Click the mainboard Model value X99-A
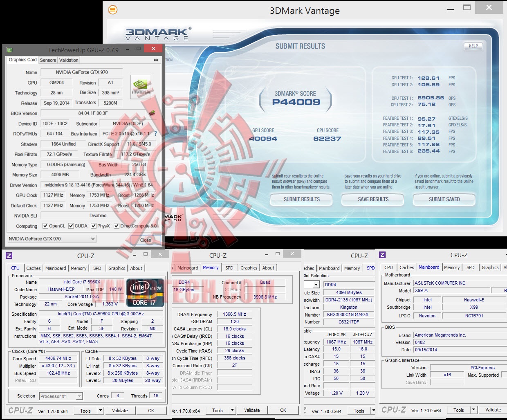The image size is (507, 420). pos(453,290)
